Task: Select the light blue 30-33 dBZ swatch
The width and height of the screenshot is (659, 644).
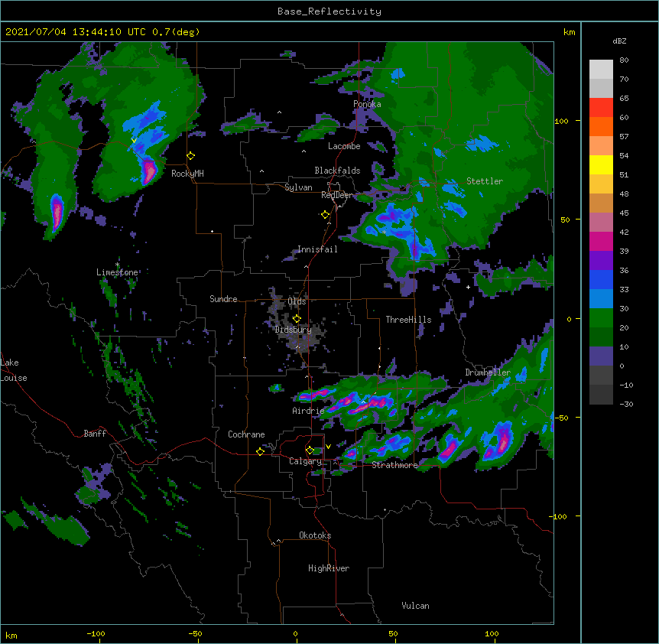Action: [601, 299]
